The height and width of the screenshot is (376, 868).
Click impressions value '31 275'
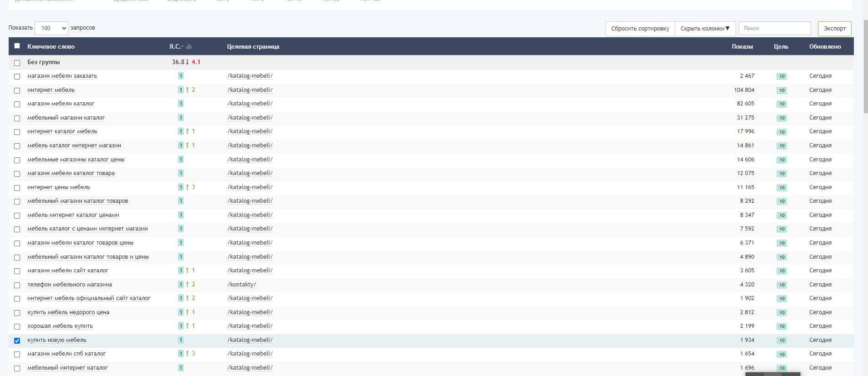pyautogui.click(x=745, y=118)
